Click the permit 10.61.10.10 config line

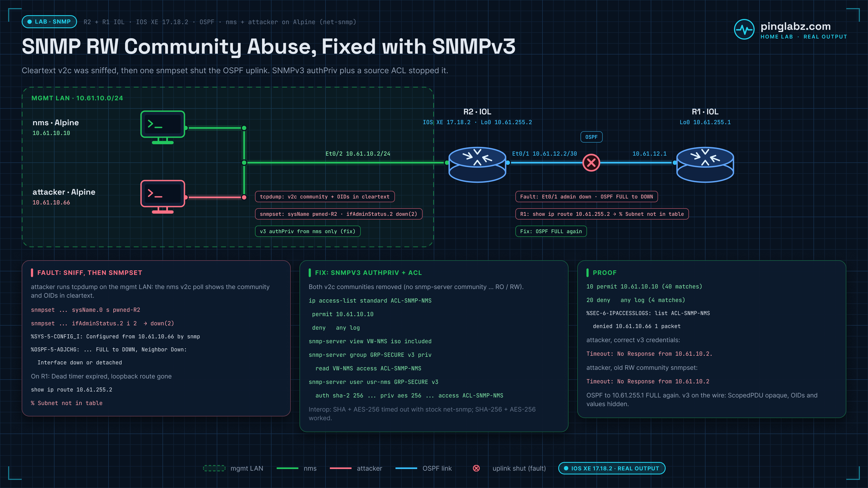(x=343, y=314)
